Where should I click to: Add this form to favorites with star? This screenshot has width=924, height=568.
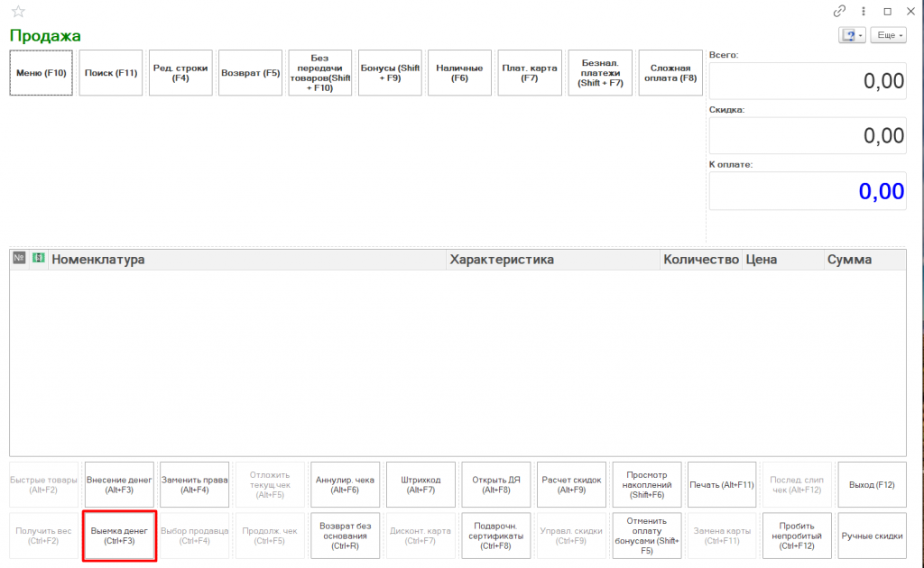pos(18,12)
